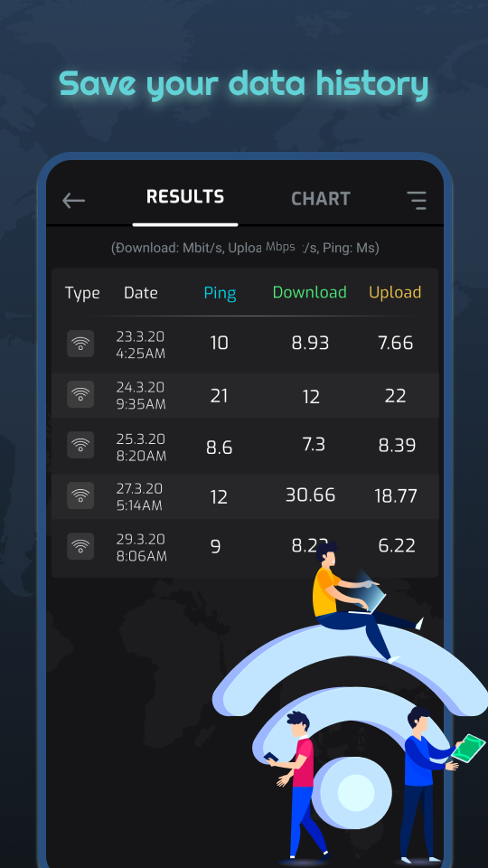Screen dimensions: 488x868
Task: Click the 'Save your data history' heading
Action: pos(244,84)
